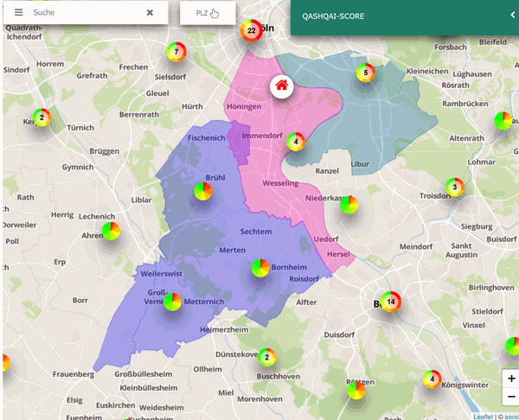Click the Hürth map label

point(192,106)
